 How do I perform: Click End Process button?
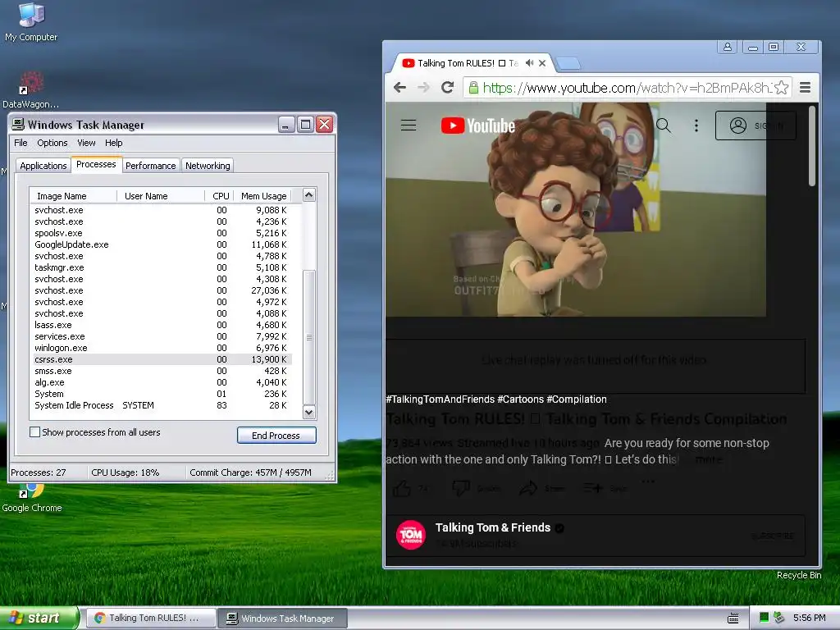pyautogui.click(x=276, y=436)
